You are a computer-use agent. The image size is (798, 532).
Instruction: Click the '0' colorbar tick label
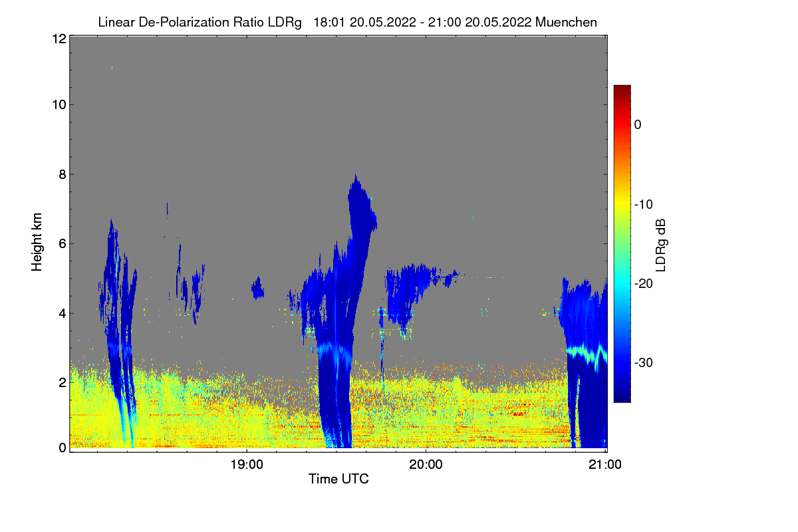[x=638, y=125]
